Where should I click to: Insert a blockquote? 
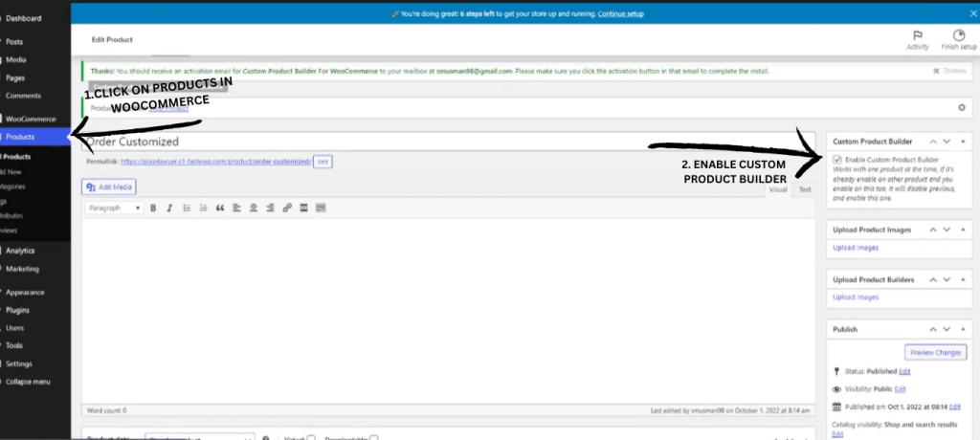point(220,209)
